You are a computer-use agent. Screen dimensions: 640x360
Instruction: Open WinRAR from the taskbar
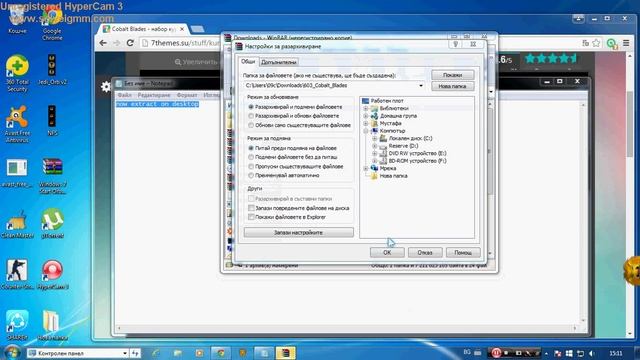click(x=285, y=353)
